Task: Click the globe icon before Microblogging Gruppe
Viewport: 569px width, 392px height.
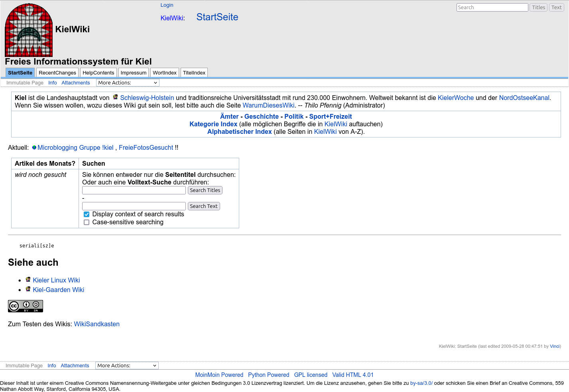Action: click(34, 147)
